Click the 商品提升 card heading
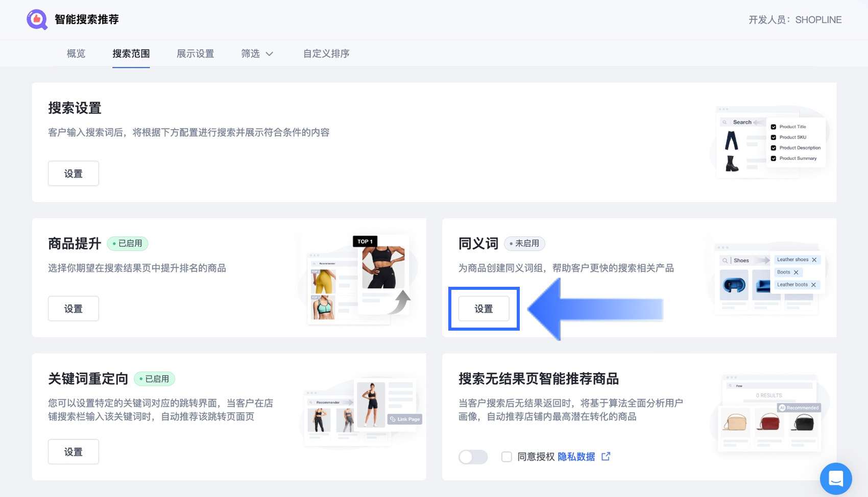Viewport: 868px width, 497px height. click(75, 243)
